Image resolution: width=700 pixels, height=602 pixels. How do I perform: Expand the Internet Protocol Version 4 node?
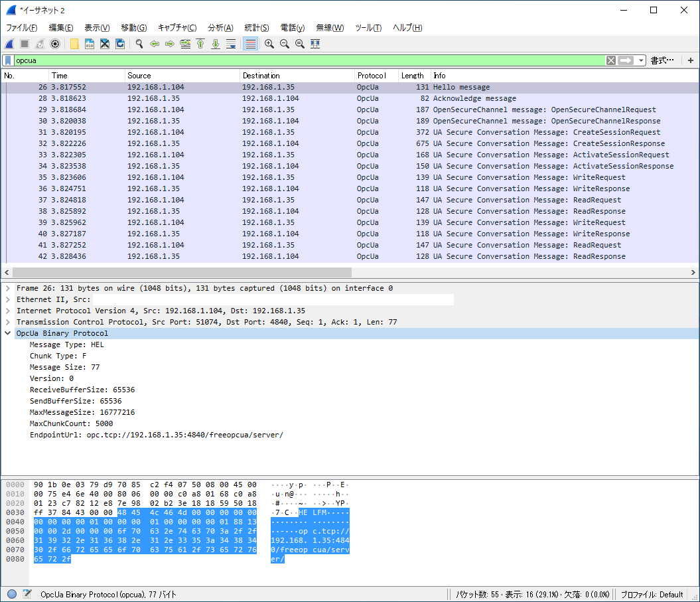[x=7, y=311]
